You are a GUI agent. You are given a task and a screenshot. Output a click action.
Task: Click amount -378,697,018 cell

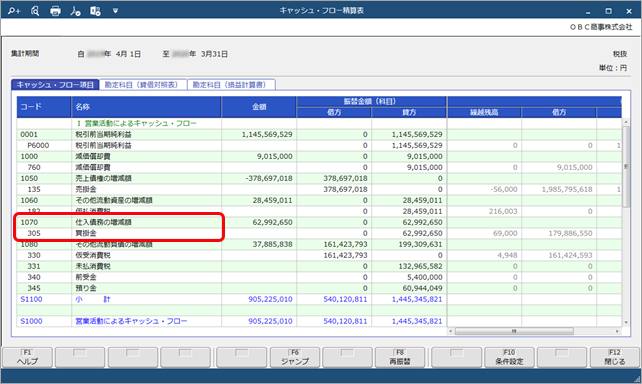click(259, 178)
